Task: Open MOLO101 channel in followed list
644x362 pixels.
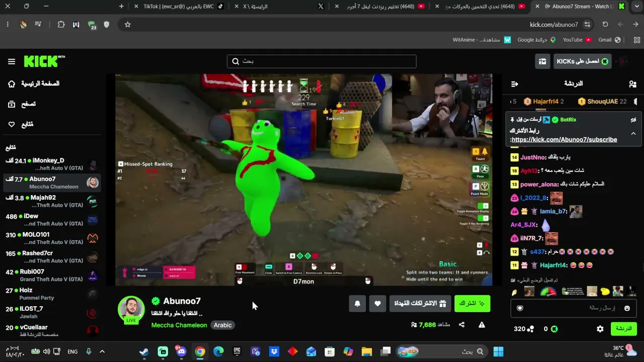Action: [52, 238]
